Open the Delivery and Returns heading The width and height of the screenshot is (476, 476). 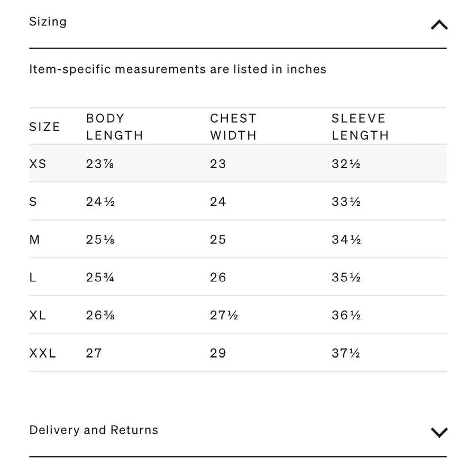[94, 430]
